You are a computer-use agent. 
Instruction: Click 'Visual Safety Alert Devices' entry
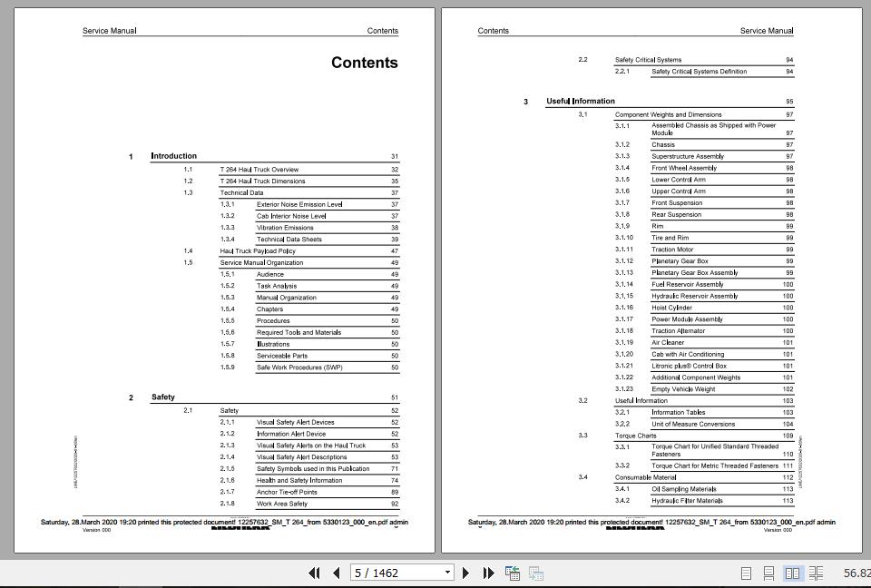[x=296, y=422]
